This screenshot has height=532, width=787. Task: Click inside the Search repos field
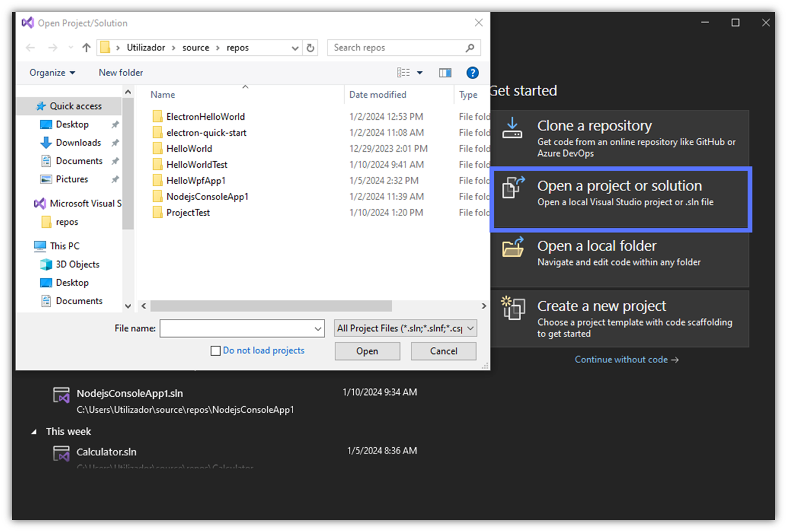pos(392,47)
